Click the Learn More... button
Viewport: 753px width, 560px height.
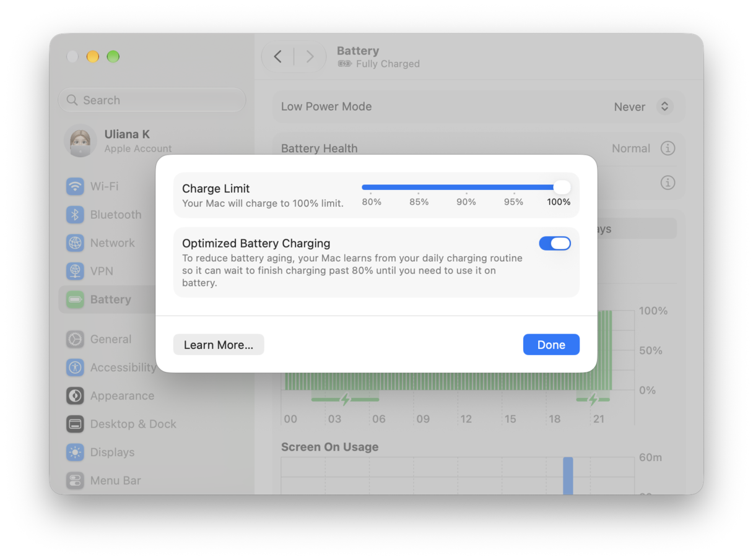[219, 345]
